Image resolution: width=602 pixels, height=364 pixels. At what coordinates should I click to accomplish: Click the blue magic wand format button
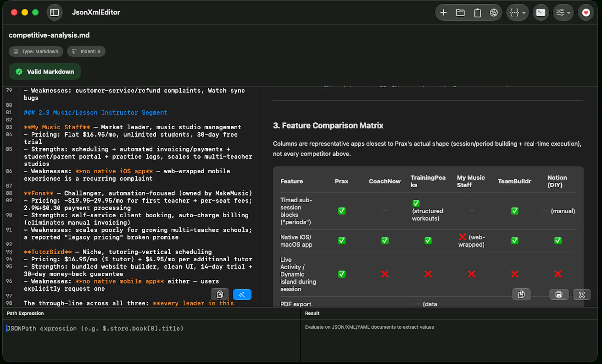coord(242,294)
